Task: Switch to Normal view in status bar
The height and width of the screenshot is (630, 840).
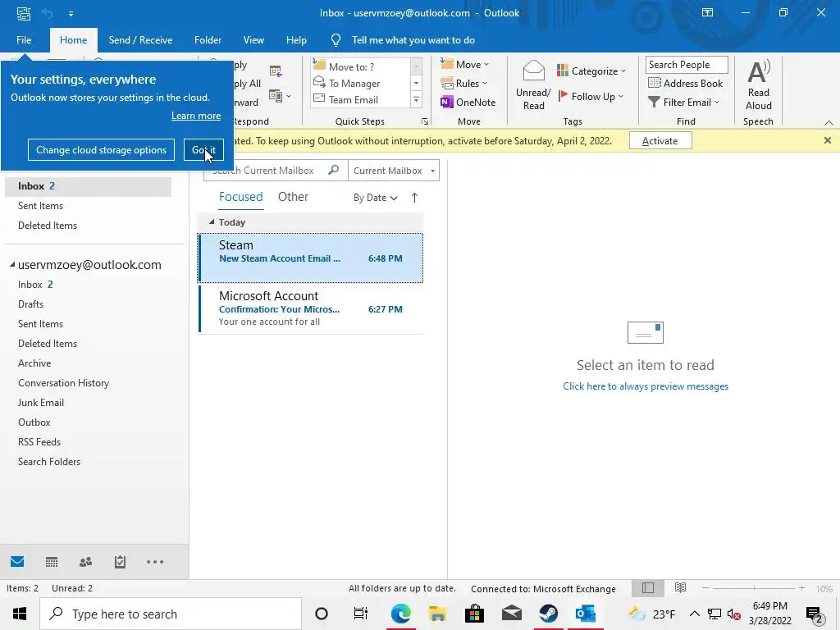Action: click(x=648, y=587)
